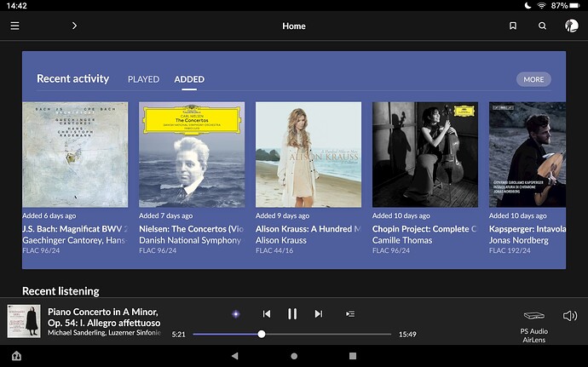Open the Alison Krauss album cover

[308, 154]
